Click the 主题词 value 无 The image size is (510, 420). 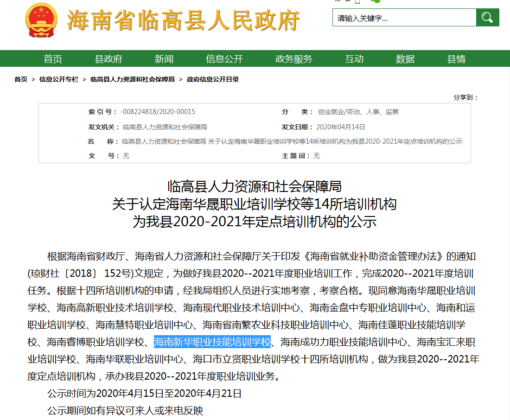[x=317, y=156]
